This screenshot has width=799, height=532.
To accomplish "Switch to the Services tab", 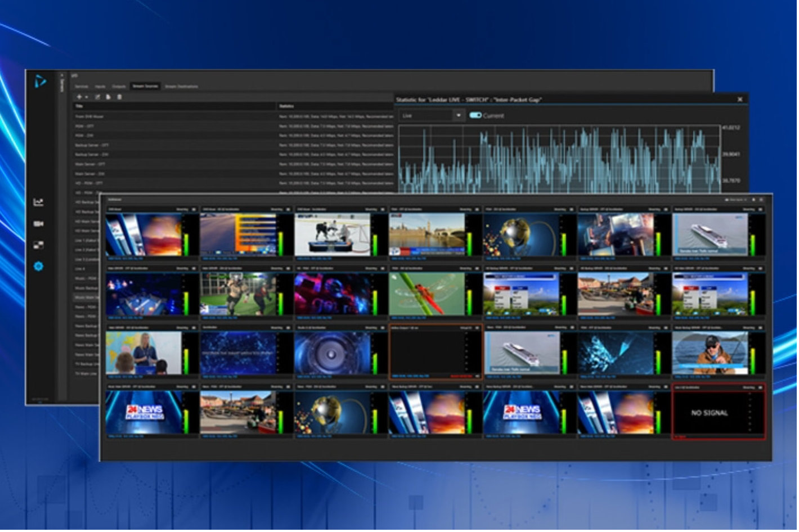I will (x=82, y=87).
